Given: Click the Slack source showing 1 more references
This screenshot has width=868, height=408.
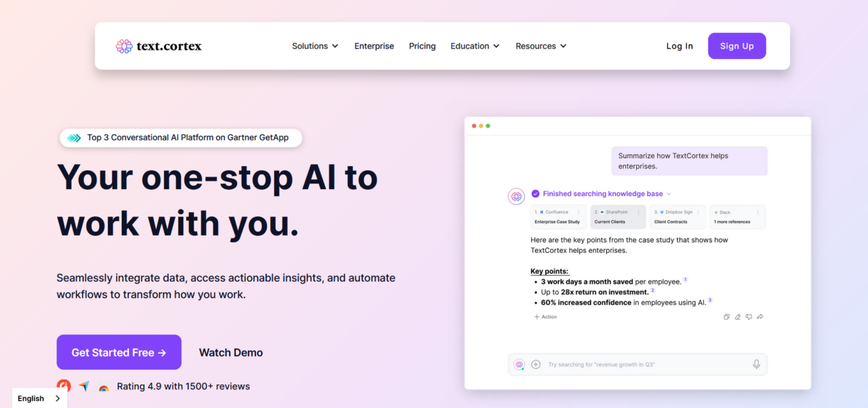Looking at the screenshot, I should [x=737, y=216].
